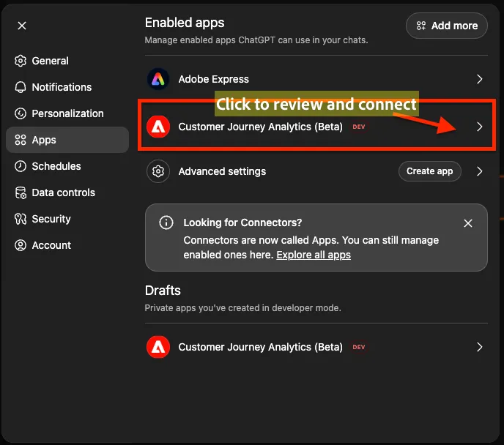This screenshot has width=504, height=445.
Task: Dismiss the Looking for Connectors notice
Action: tap(468, 223)
